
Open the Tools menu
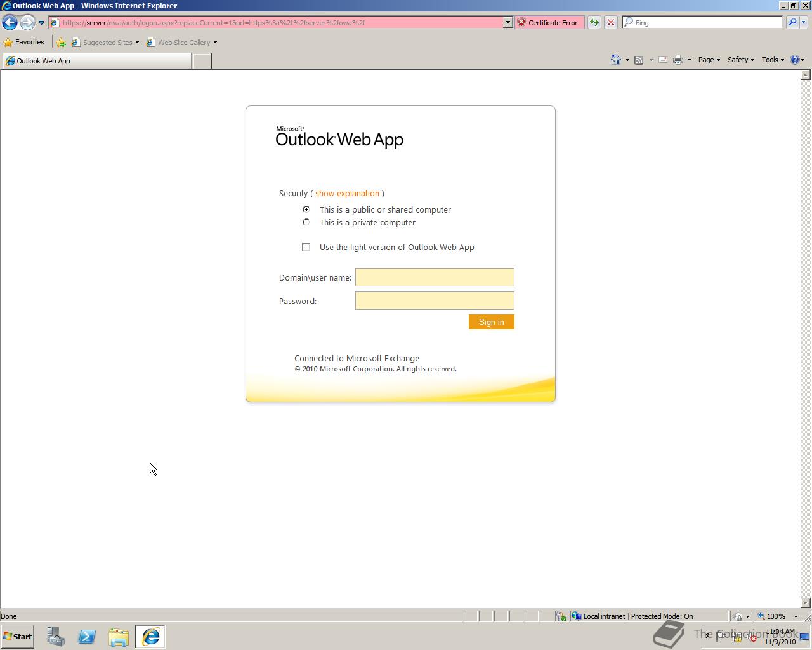coord(773,60)
